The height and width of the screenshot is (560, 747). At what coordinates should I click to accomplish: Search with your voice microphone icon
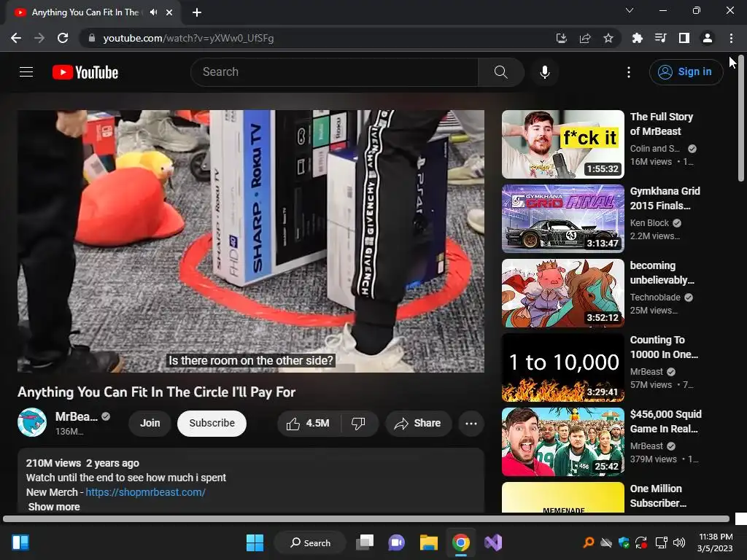point(544,72)
